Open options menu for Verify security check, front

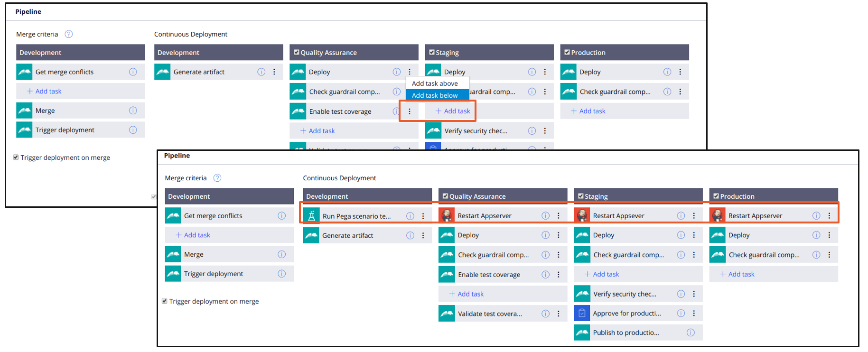tap(694, 294)
